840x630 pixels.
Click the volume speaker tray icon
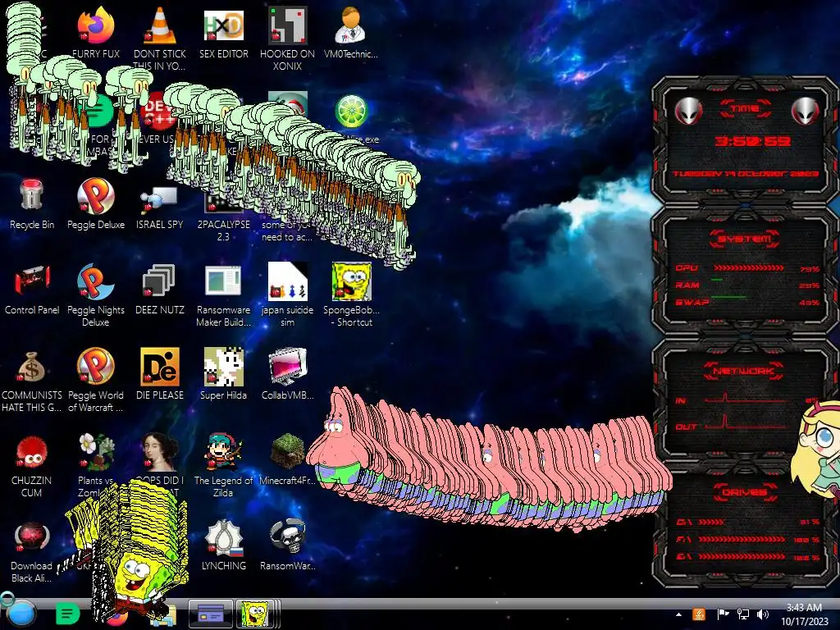pos(763,614)
